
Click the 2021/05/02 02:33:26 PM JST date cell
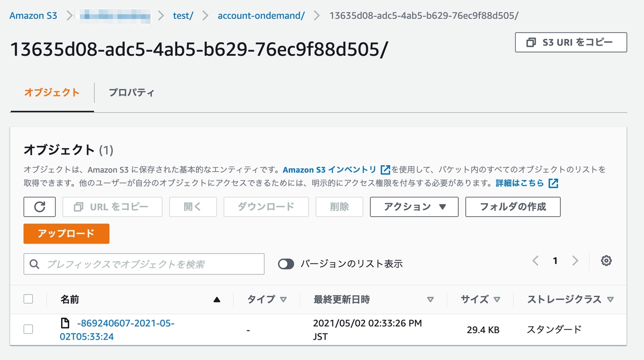(367, 330)
